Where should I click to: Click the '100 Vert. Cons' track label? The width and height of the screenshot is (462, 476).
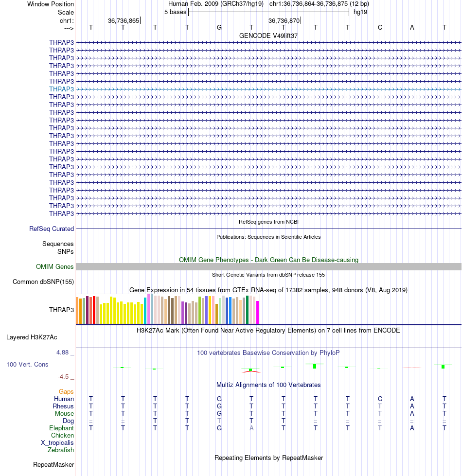[27, 364]
